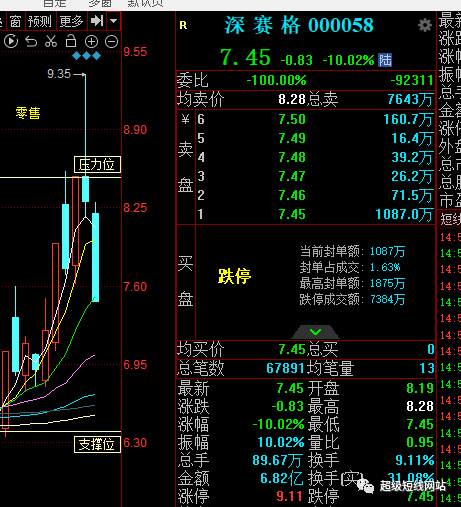
Task: Click the 零售 sector label
Action: tap(28, 113)
